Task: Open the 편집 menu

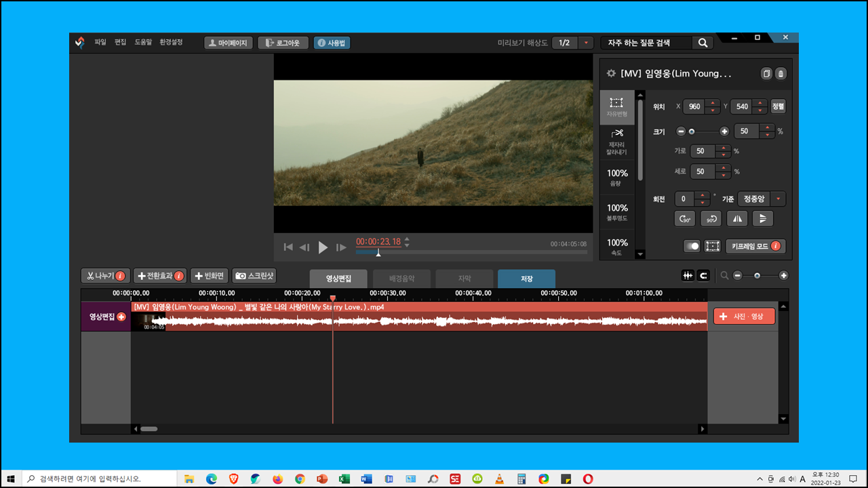Action: [x=120, y=42]
